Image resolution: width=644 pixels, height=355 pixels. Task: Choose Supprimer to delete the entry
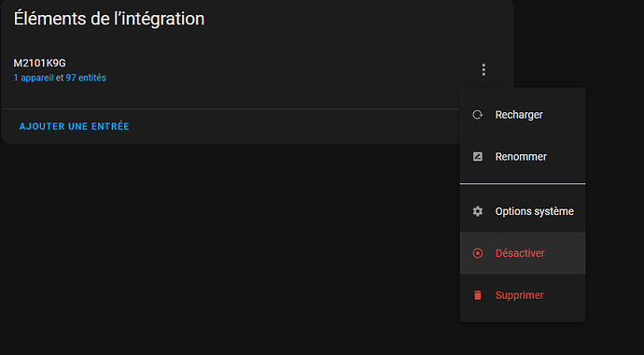tap(523, 295)
